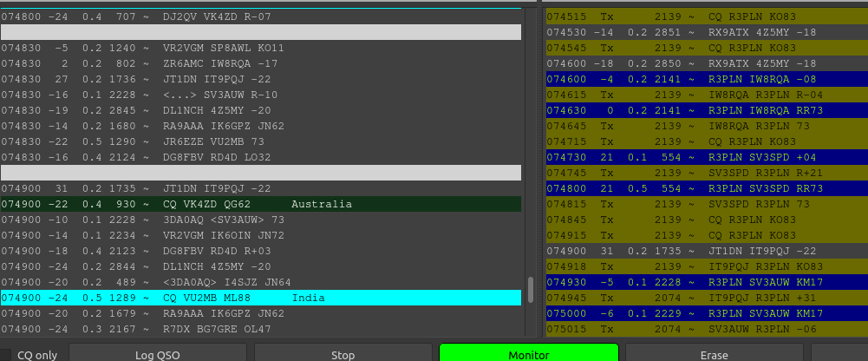This screenshot has height=361, width=868.
Task: Select the DJ2QV VK4ZD R-07 decode row
Action: 261,16
